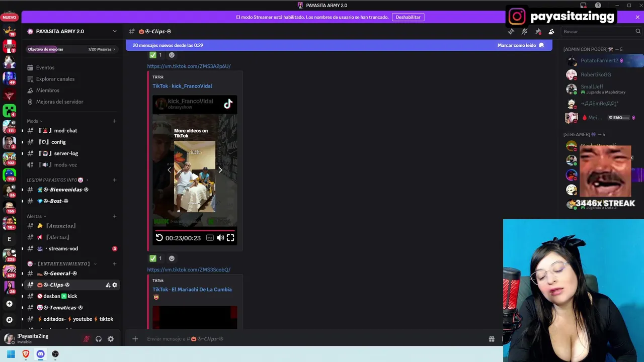Open Discover servers compass icon
Viewport: 644px width, 362px height.
tap(9, 320)
